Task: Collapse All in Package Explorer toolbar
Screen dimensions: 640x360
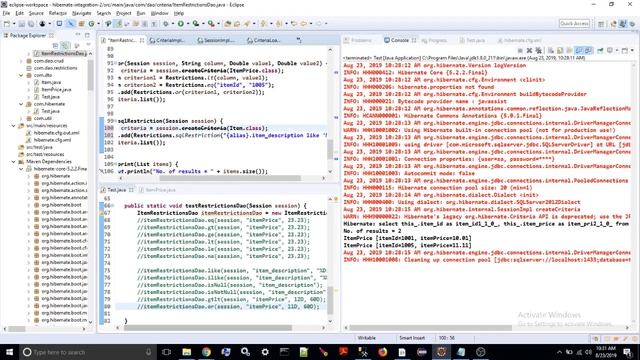Action: pos(56,45)
